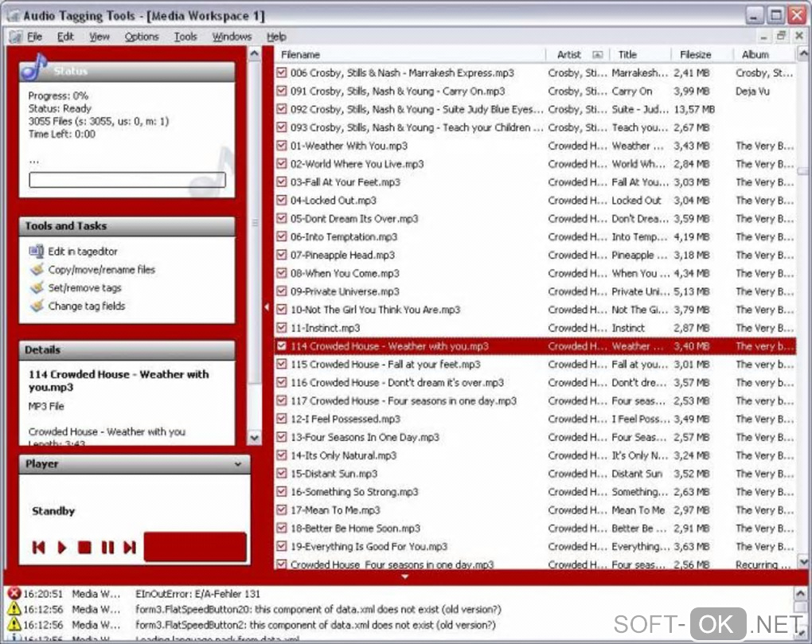Open the View menu
This screenshot has height=644, width=812.
[99, 37]
